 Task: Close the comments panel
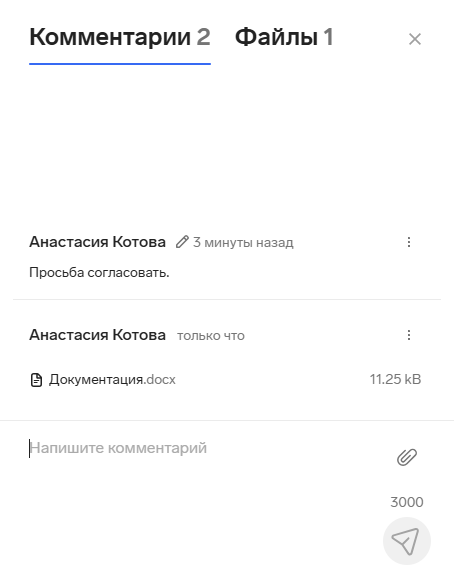point(415,39)
